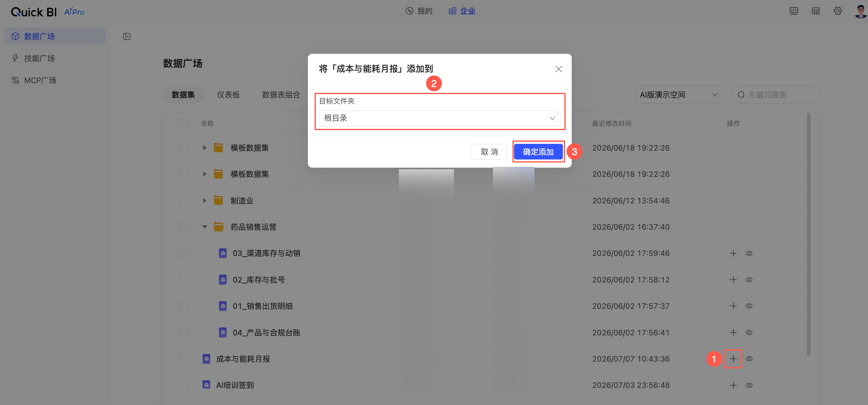Click the 03_渠道库存与动销 dataset icon
The width and height of the screenshot is (868, 405).
click(223, 254)
